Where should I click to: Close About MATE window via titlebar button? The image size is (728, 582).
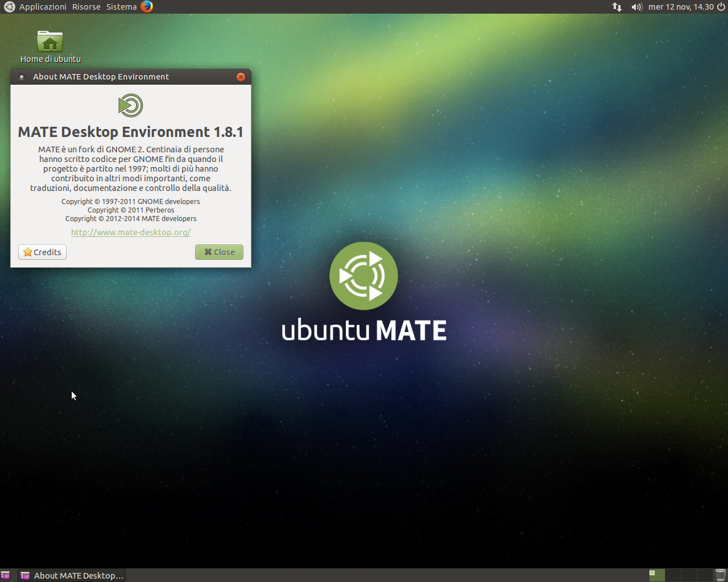point(241,77)
